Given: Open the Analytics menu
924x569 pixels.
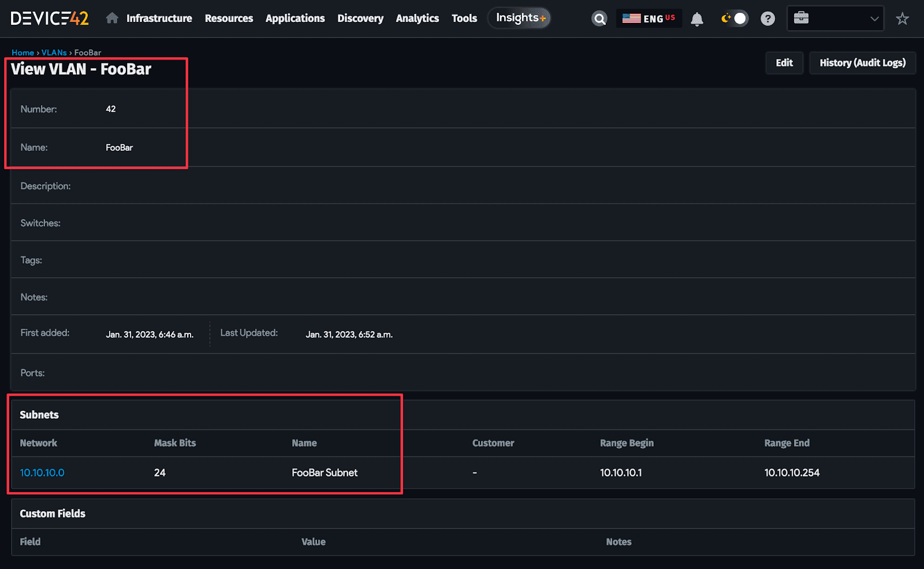Looking at the screenshot, I should point(417,18).
